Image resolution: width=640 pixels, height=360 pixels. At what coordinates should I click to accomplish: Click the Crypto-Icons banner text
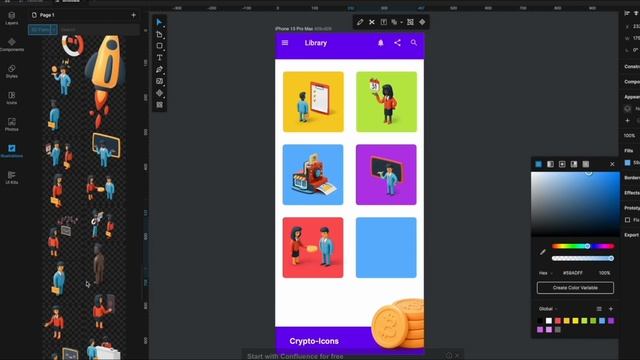pyautogui.click(x=314, y=341)
